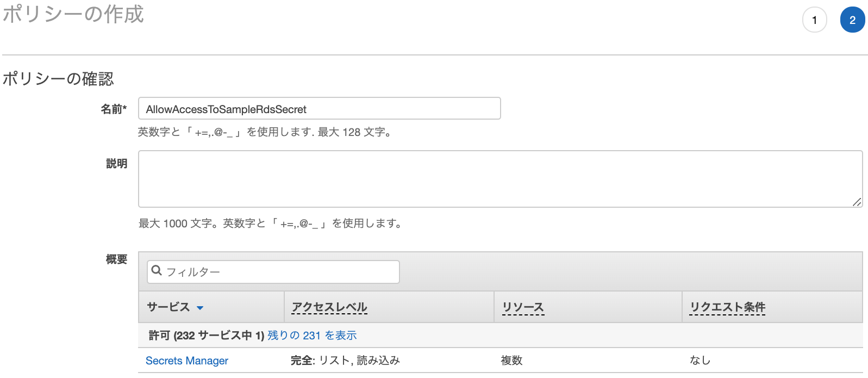Click the リクエスト条件 column header
868x378 pixels.
point(728,307)
